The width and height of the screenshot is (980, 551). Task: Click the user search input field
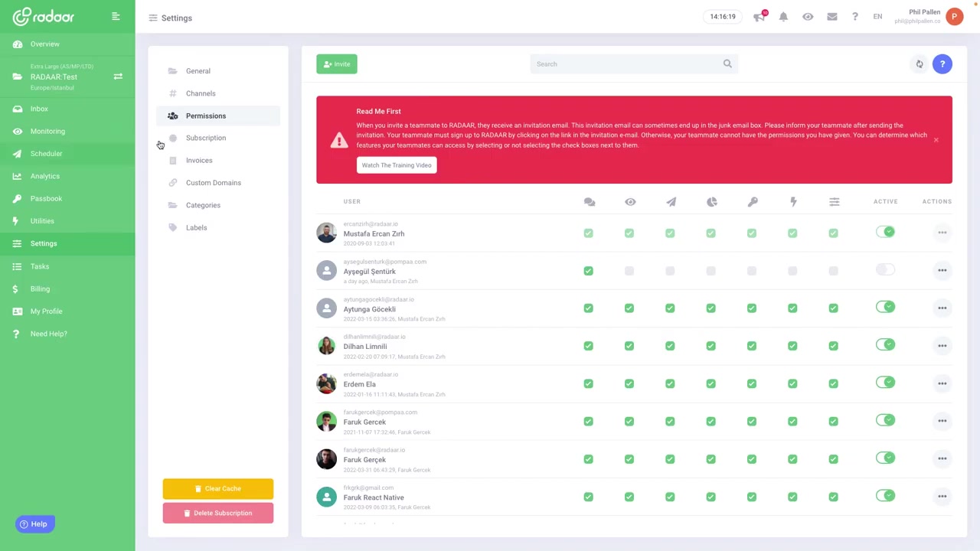pyautogui.click(x=628, y=64)
